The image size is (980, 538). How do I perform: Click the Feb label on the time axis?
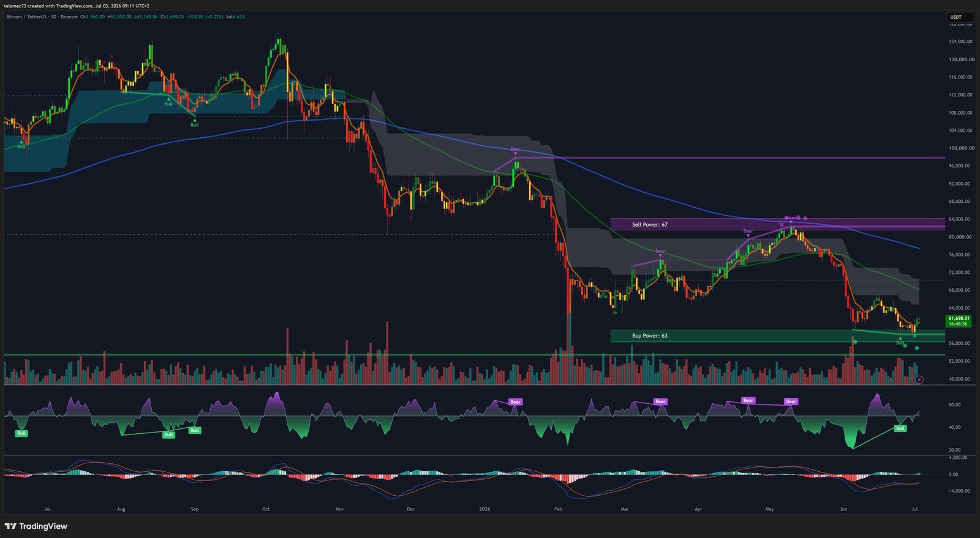[558, 509]
